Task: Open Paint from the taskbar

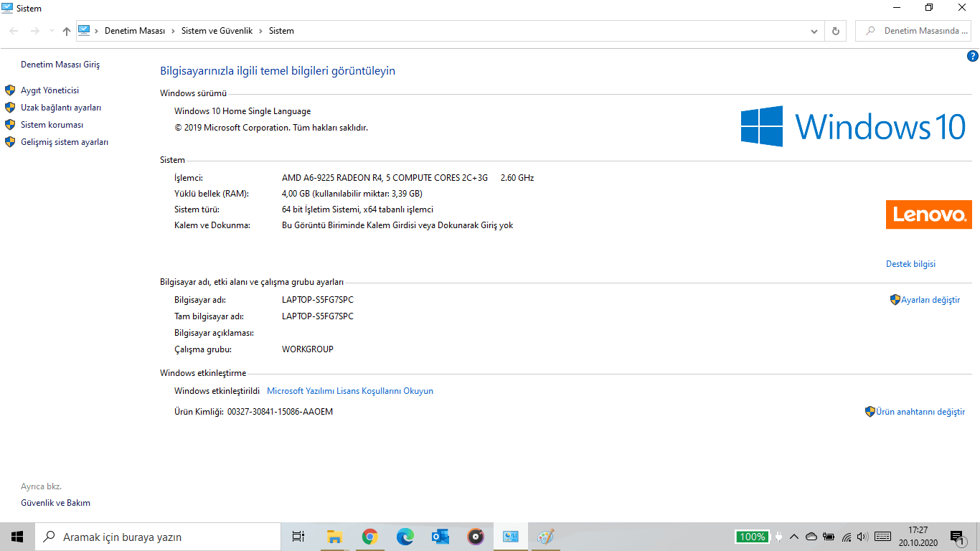Action: (545, 537)
